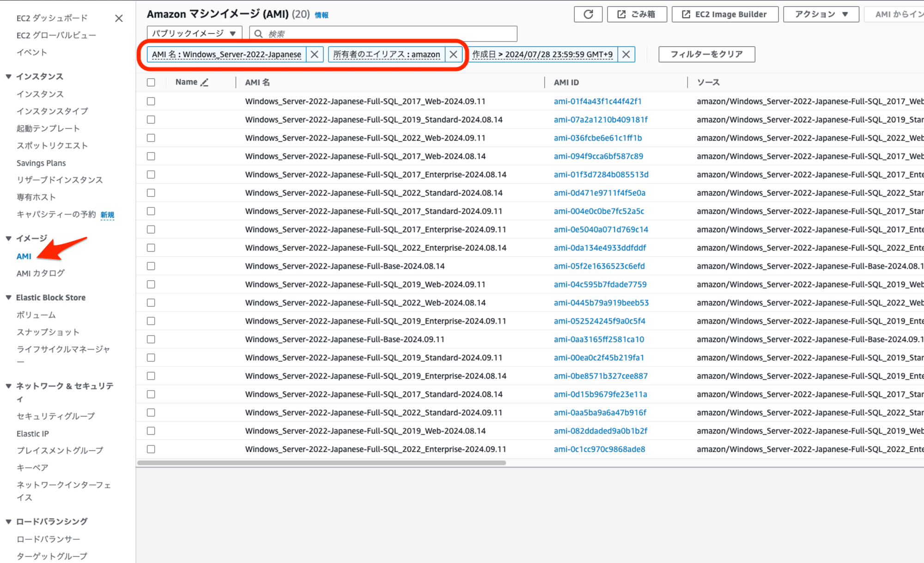Collapse the インスタンス sidebar section
This screenshot has width=924, height=563.
(8, 77)
